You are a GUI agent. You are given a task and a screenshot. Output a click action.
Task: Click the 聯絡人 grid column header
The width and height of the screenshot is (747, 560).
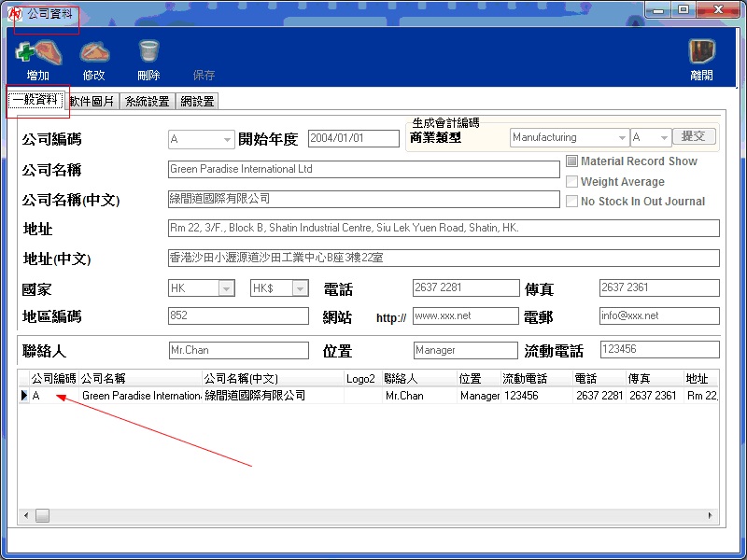point(419,379)
